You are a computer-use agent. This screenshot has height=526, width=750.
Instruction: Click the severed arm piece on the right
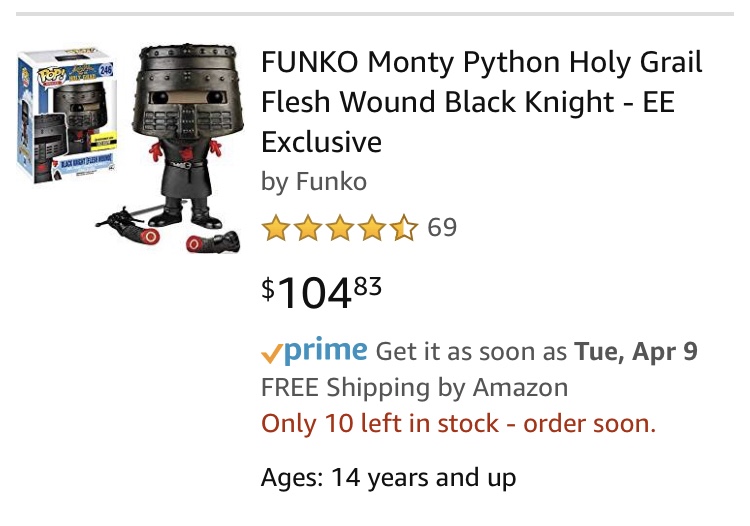tap(212, 242)
